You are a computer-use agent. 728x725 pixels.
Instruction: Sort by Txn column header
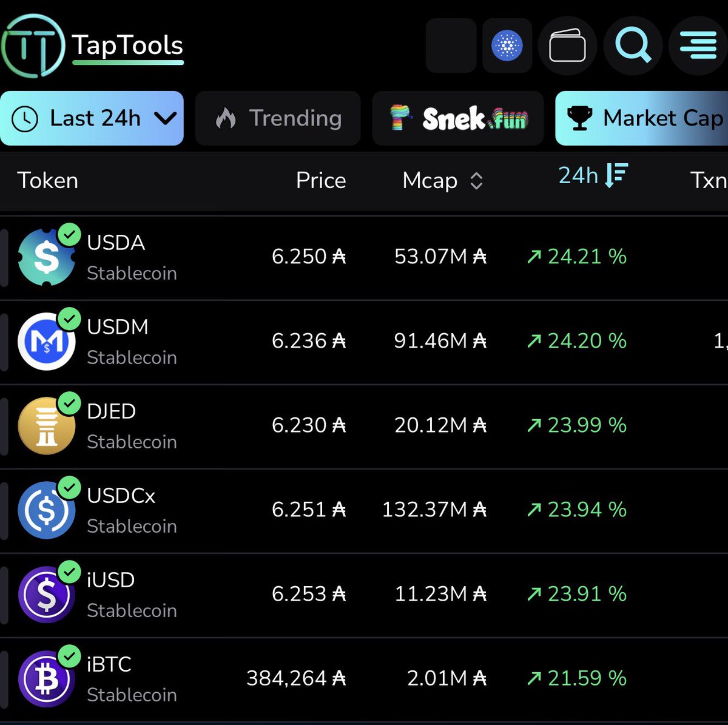[709, 180]
